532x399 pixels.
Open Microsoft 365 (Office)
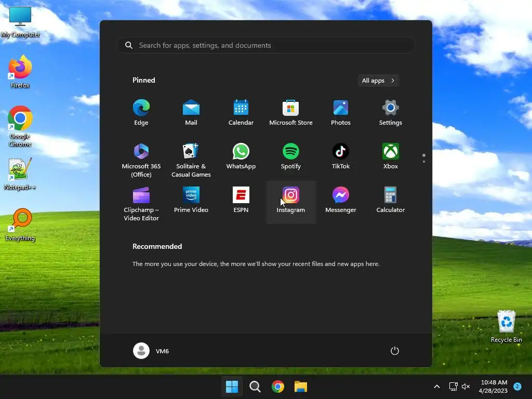click(141, 160)
